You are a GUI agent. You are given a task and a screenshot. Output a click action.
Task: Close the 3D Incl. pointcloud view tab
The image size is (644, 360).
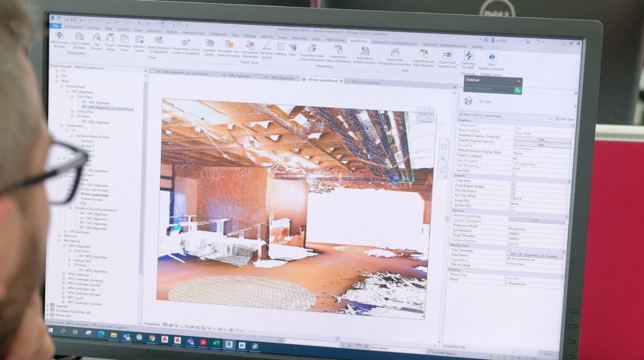[341, 81]
